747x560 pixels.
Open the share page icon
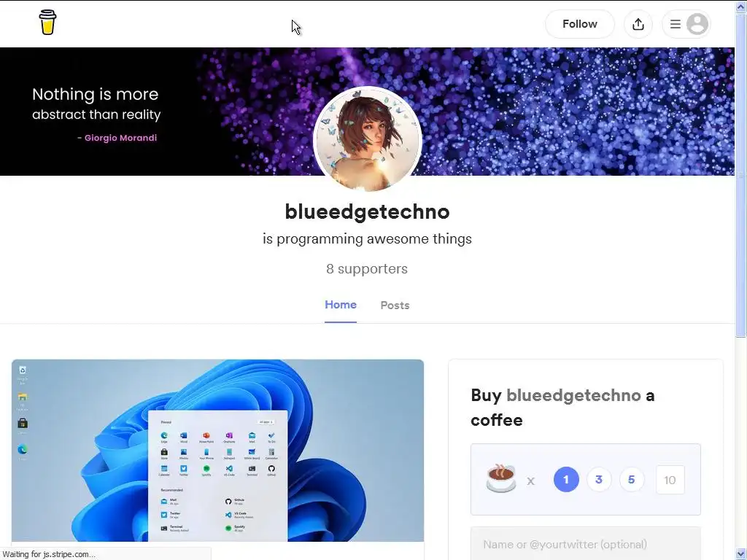tap(638, 24)
